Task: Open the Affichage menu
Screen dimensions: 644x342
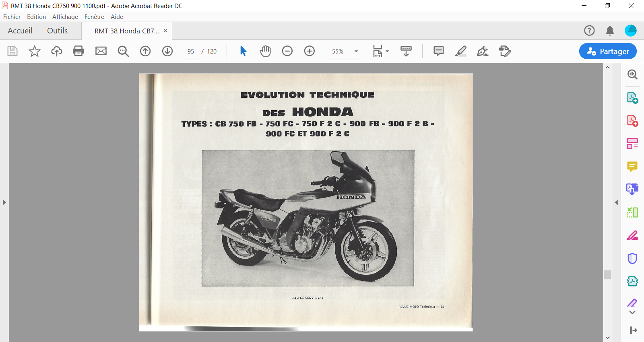Action: coord(65,17)
